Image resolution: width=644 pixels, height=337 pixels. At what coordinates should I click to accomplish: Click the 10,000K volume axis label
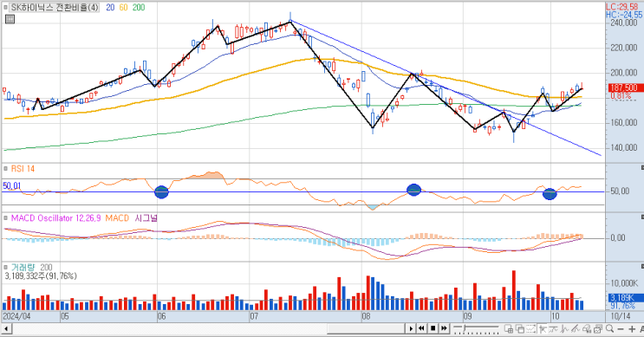624,283
